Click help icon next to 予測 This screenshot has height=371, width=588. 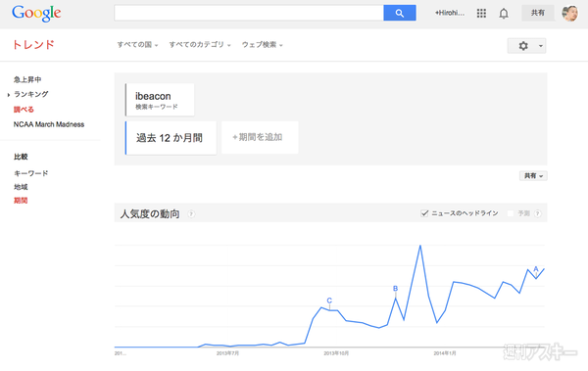click(x=538, y=213)
